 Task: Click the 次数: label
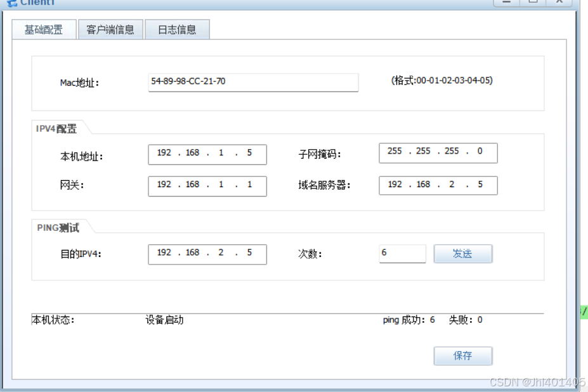[310, 254]
